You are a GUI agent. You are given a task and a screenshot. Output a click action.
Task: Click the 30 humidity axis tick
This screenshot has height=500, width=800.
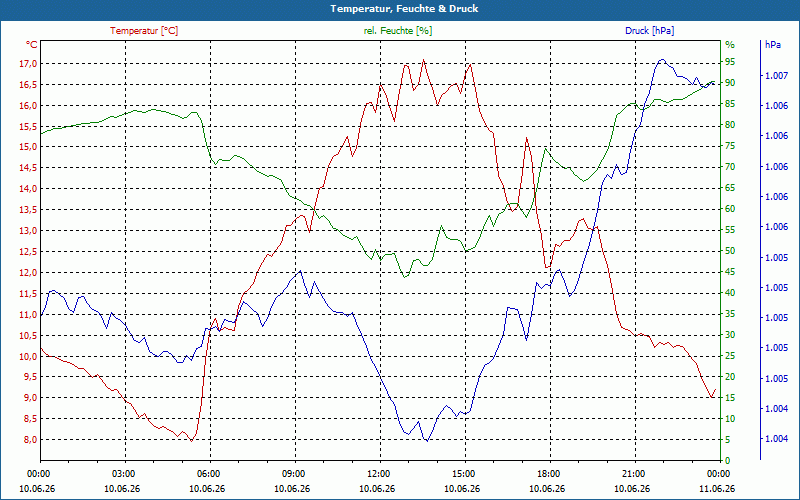(x=730, y=335)
